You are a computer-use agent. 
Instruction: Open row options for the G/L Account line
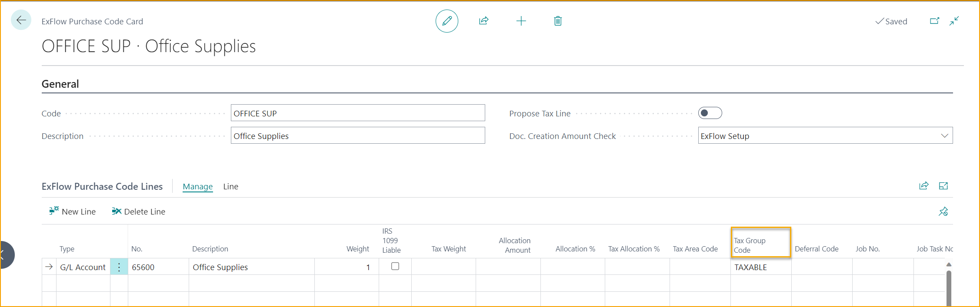[119, 267]
